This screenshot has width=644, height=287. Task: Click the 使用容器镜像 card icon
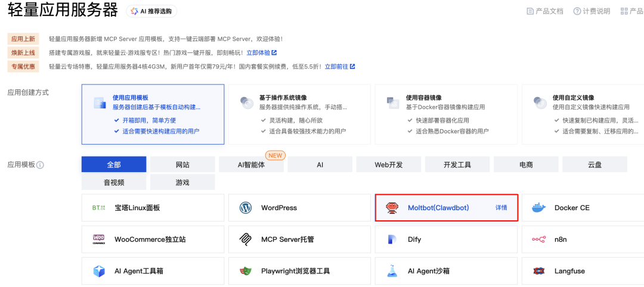click(393, 103)
